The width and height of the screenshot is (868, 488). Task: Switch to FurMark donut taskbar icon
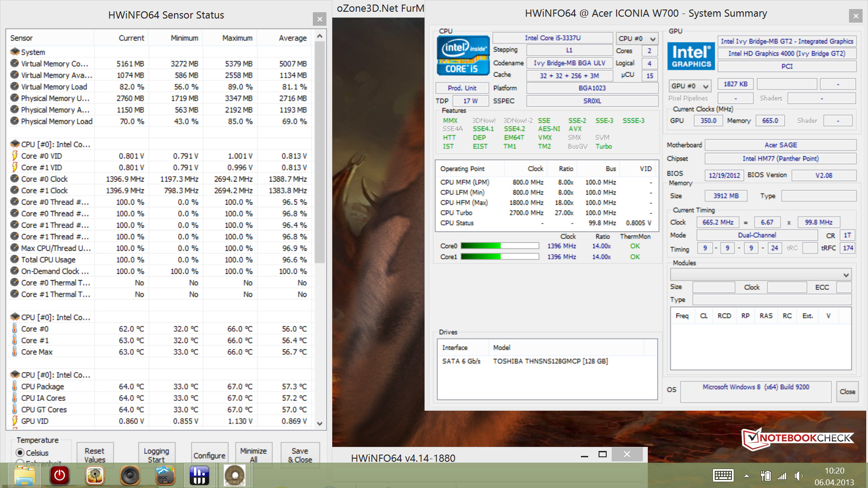[235, 475]
